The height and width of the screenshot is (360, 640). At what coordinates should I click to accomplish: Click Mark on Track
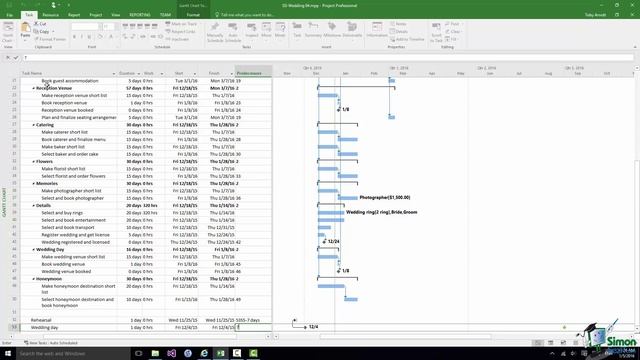click(181, 24)
